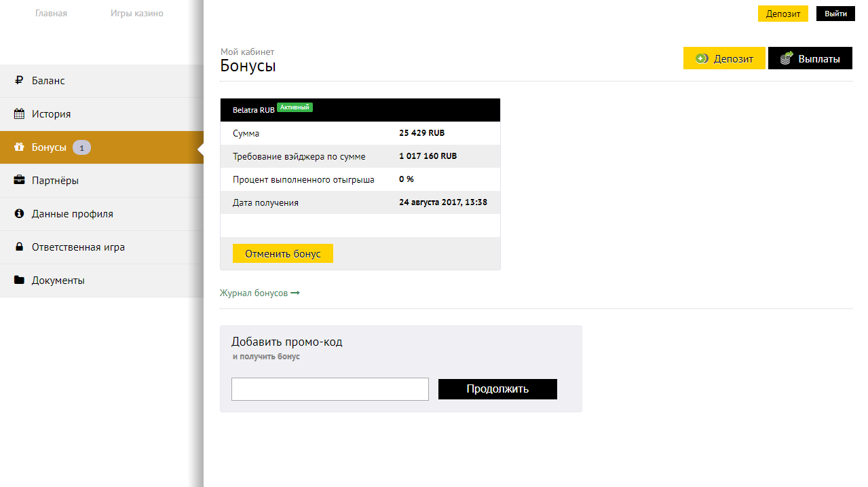Click the Сумма row label
868x487 pixels.
point(246,134)
